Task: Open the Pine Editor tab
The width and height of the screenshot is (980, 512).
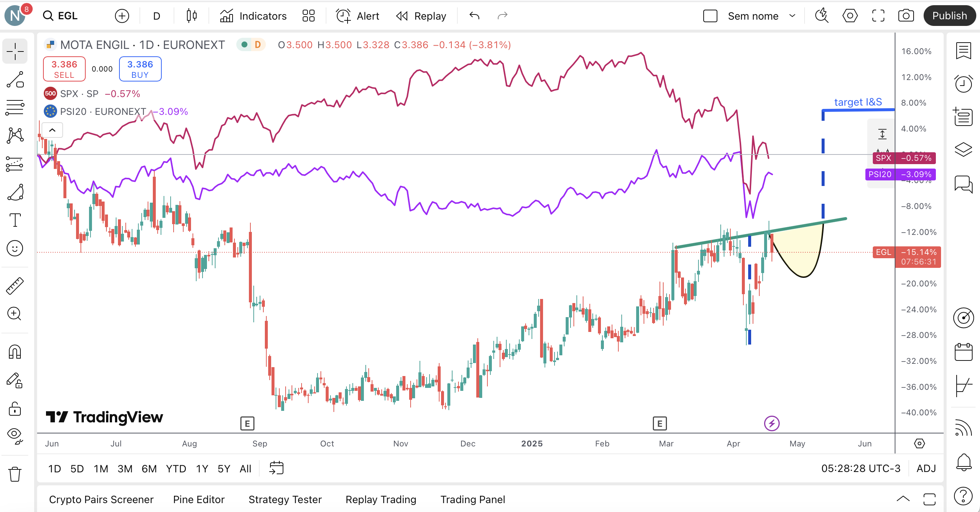Action: coord(198,499)
